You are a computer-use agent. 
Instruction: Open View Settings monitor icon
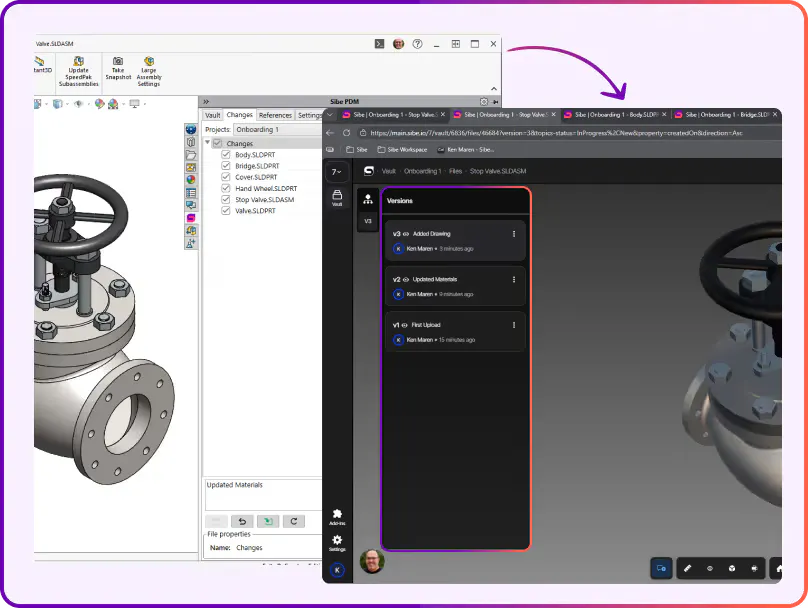[x=134, y=104]
